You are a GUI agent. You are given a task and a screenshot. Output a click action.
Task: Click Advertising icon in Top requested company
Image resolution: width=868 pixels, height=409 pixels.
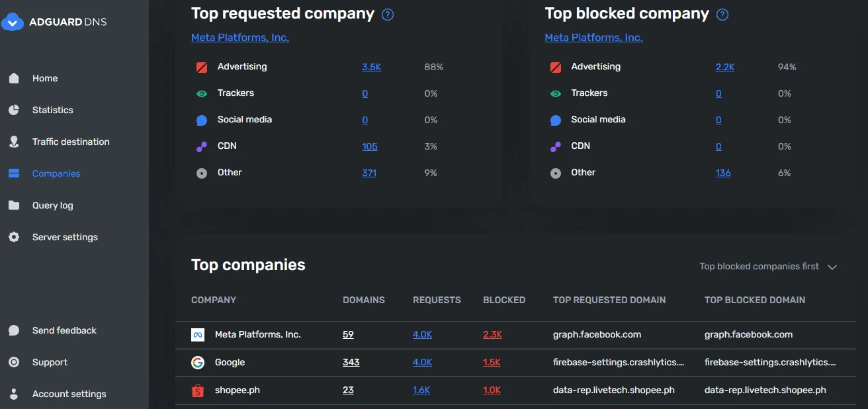pos(202,67)
